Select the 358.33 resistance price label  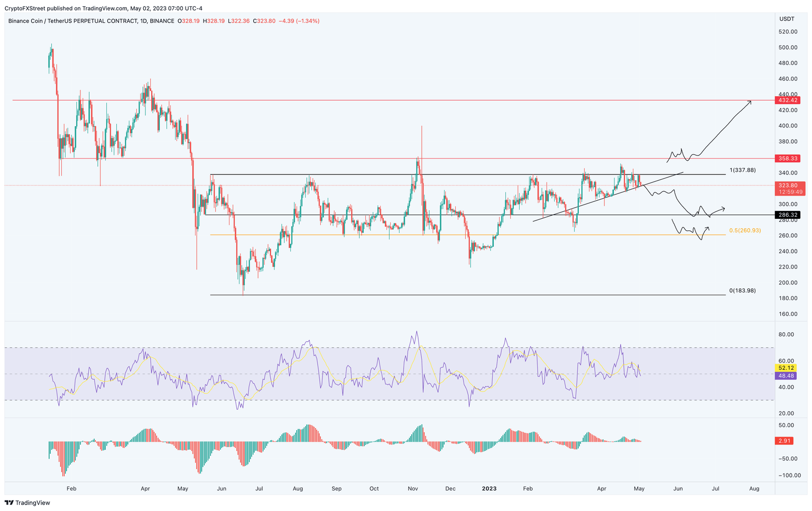(x=787, y=158)
